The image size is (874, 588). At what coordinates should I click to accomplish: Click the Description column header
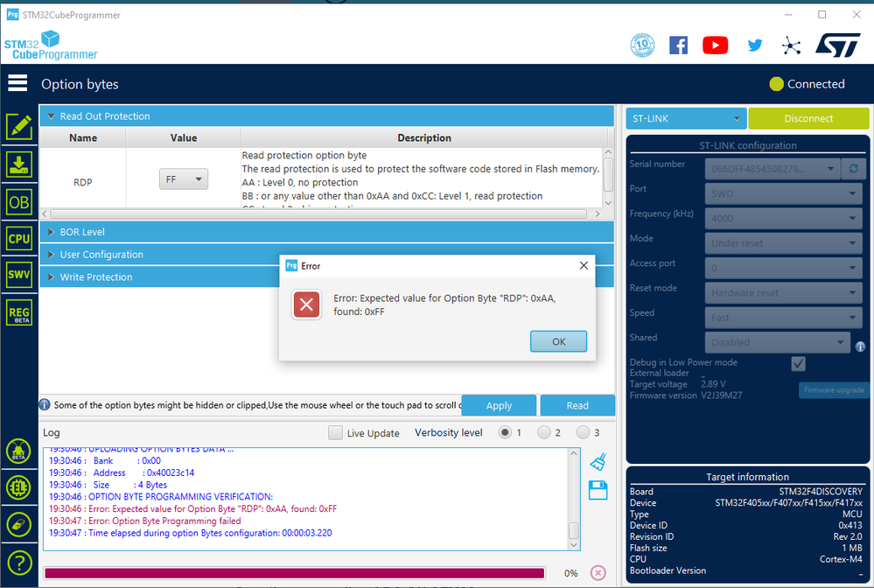point(424,137)
